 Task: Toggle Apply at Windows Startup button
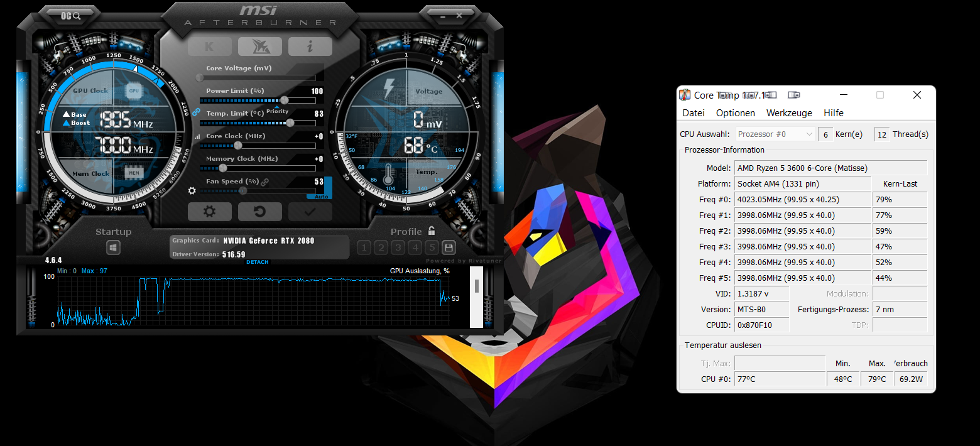[x=113, y=248]
